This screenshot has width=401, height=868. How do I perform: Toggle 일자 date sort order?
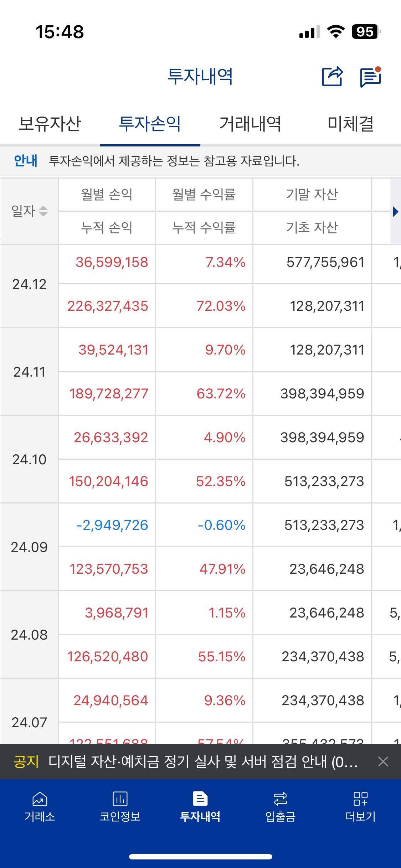point(29,211)
